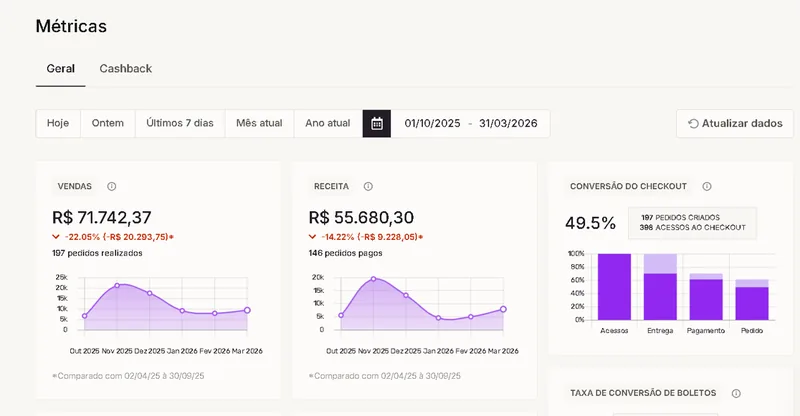Edit the start date 01/10/2025
Image resolution: width=800 pixels, height=416 pixels.
coord(432,124)
